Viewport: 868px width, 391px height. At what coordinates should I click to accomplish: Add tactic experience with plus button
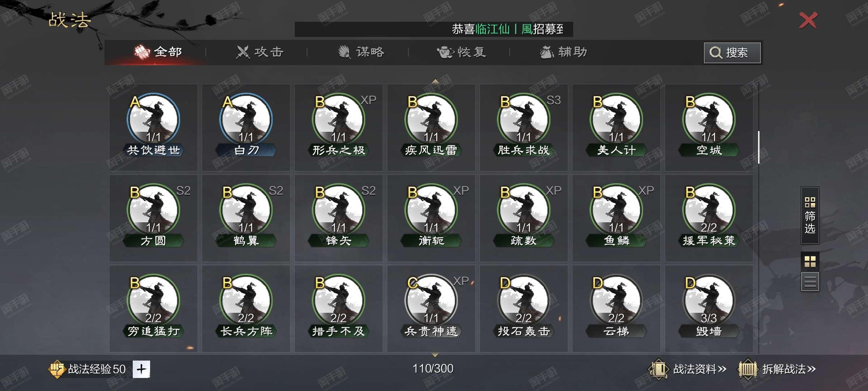click(x=141, y=369)
